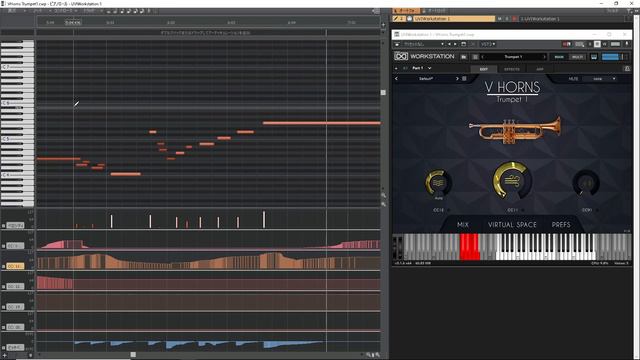Viewport: 640px width, 360px height.
Task: Open preset menu icon beside Default
Action: pos(464,79)
